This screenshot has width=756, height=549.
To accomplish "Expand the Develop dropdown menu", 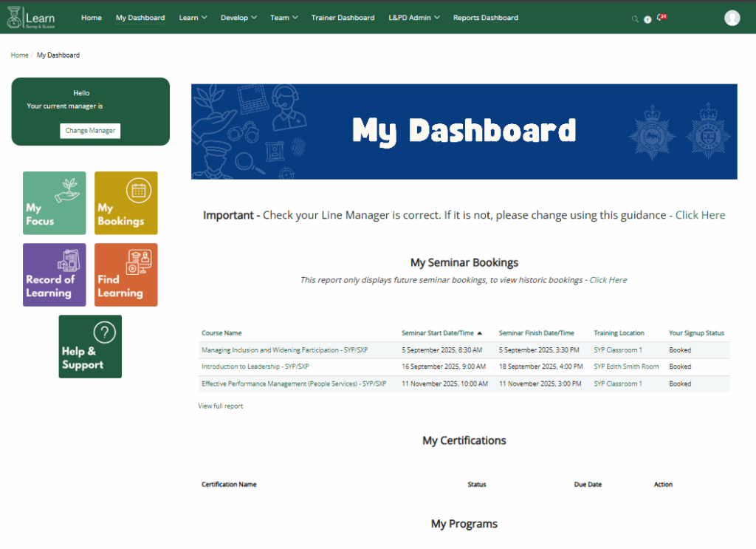I will [x=238, y=18].
